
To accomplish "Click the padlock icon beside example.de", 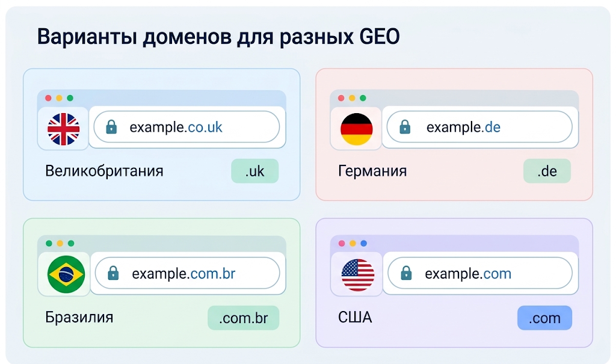I will (405, 127).
